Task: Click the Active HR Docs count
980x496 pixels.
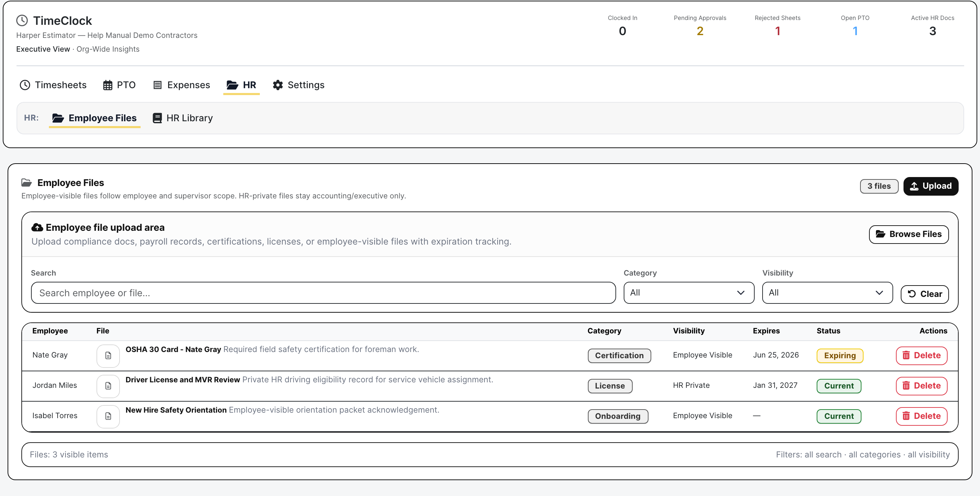Action: pos(932,31)
